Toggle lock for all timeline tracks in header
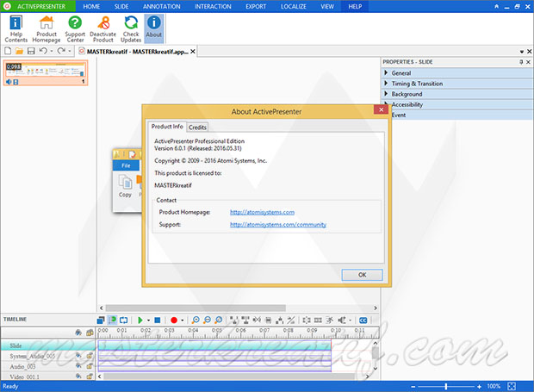 tap(90, 333)
